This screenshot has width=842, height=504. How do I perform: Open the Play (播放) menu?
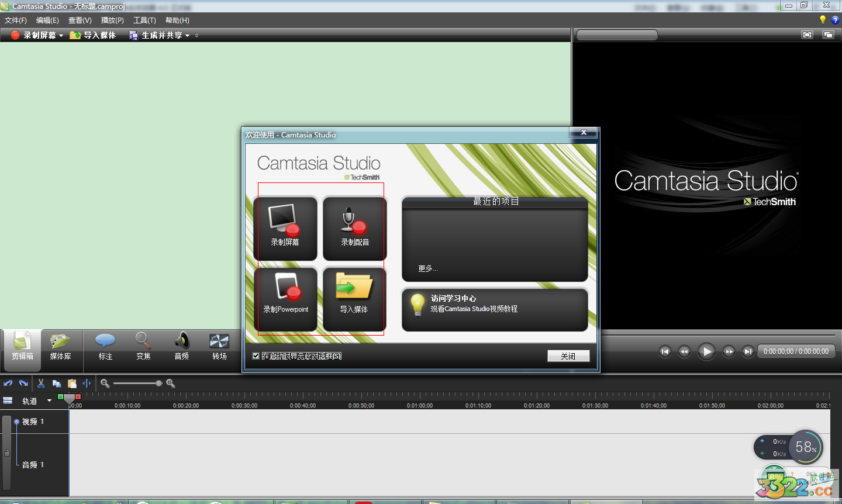pyautogui.click(x=112, y=20)
